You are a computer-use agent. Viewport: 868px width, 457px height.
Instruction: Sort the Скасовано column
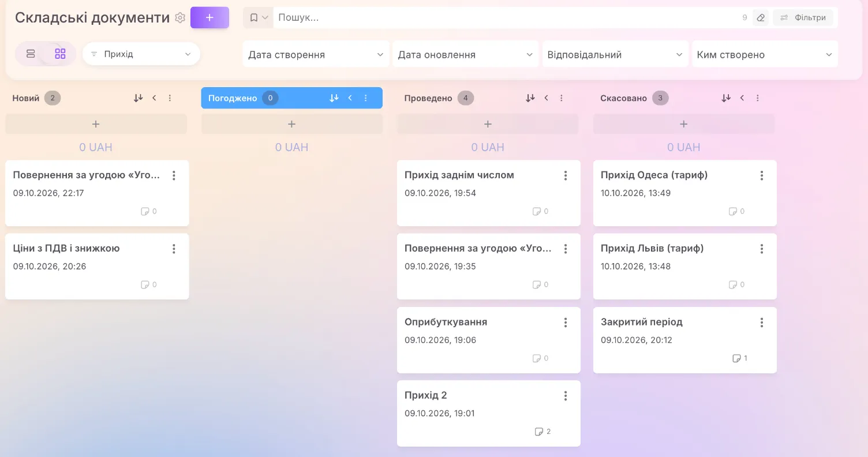coord(726,98)
